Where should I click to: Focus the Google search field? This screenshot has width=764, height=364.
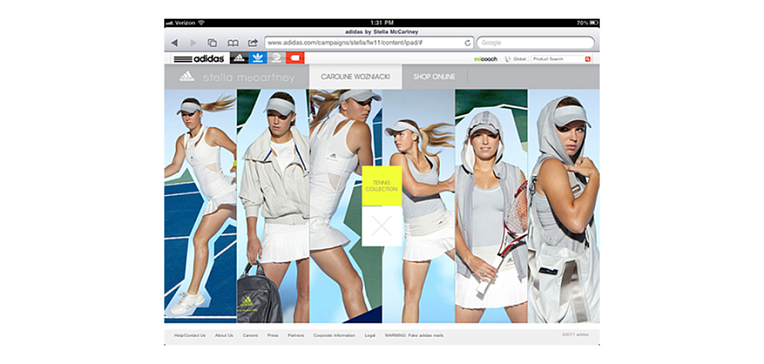pyautogui.click(x=535, y=43)
